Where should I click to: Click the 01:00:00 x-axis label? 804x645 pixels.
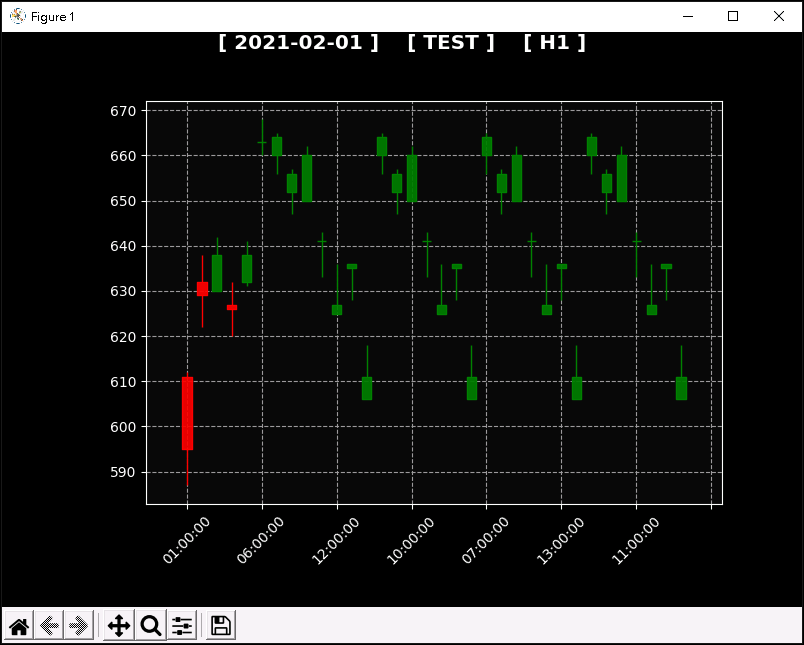[186, 540]
